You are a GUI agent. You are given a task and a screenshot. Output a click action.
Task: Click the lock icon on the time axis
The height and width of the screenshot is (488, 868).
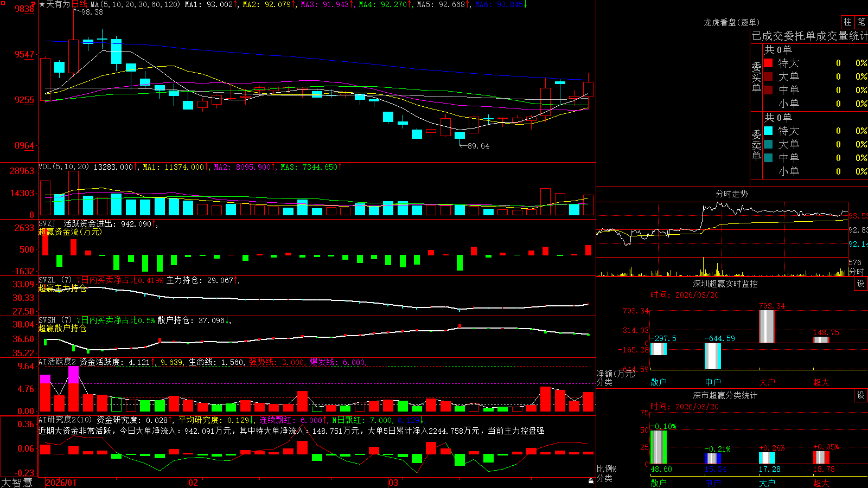pos(591,481)
